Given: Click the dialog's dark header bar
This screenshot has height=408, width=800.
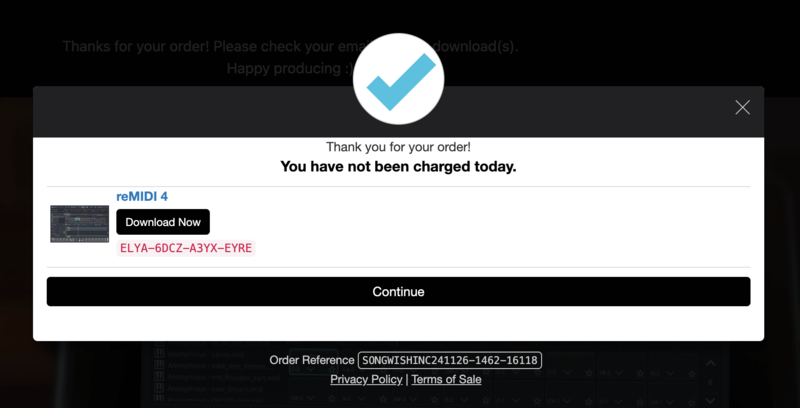Looking at the screenshot, I should (200, 112).
